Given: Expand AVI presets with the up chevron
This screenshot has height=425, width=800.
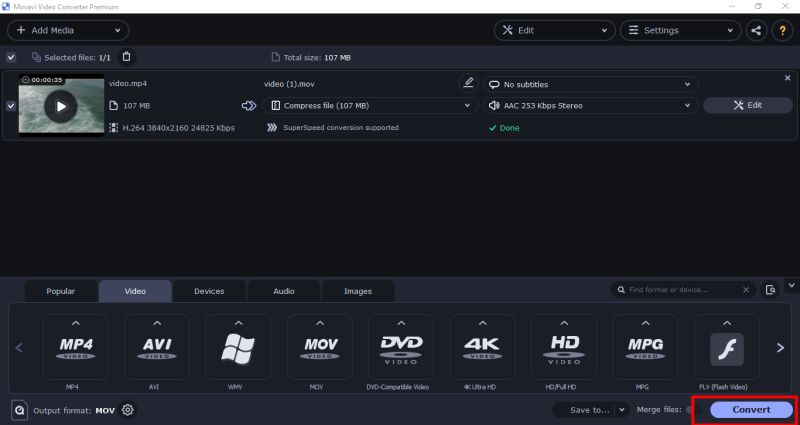Looking at the screenshot, I should pyautogui.click(x=157, y=323).
